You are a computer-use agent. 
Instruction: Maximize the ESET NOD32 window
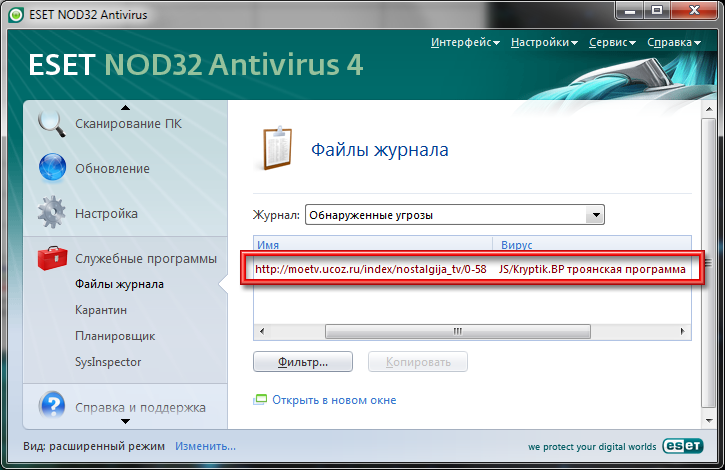(657, 10)
